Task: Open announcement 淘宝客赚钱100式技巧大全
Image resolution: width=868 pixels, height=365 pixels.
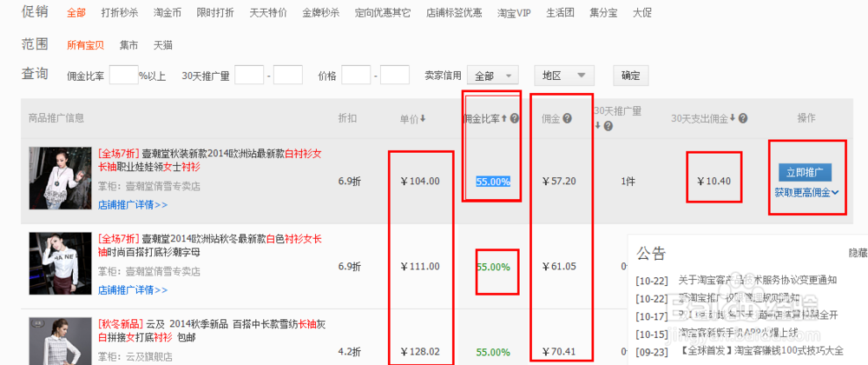Action: tap(761, 350)
